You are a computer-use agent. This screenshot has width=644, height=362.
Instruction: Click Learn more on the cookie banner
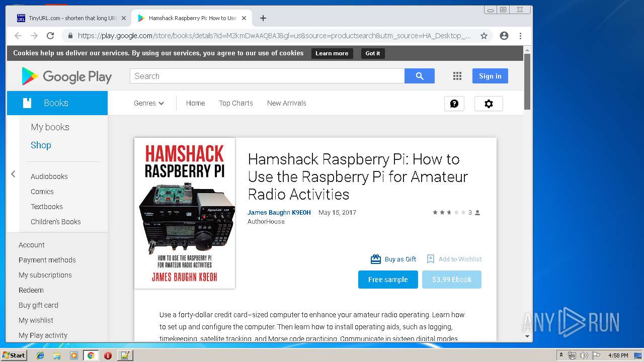pos(332,53)
